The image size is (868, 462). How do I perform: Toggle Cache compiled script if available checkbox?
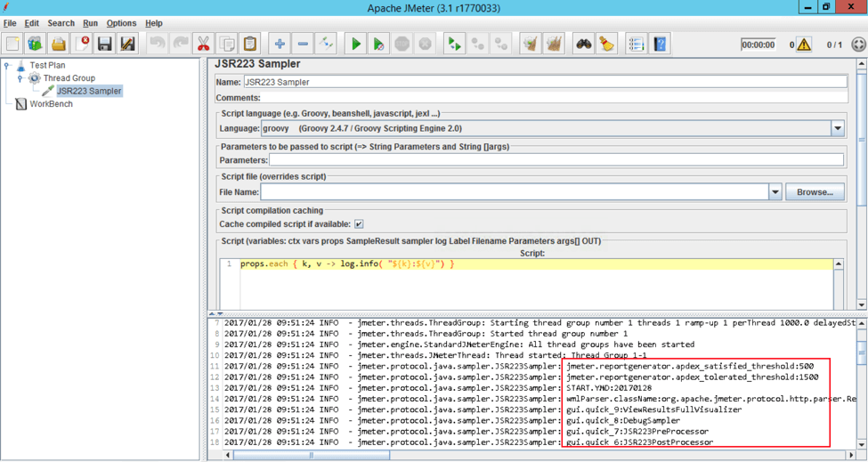(359, 224)
